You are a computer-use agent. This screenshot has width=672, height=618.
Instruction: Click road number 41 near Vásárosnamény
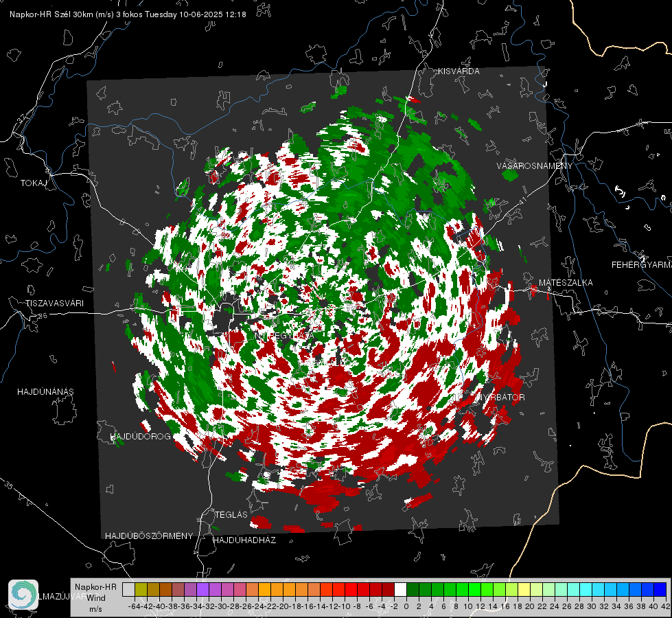point(522,201)
